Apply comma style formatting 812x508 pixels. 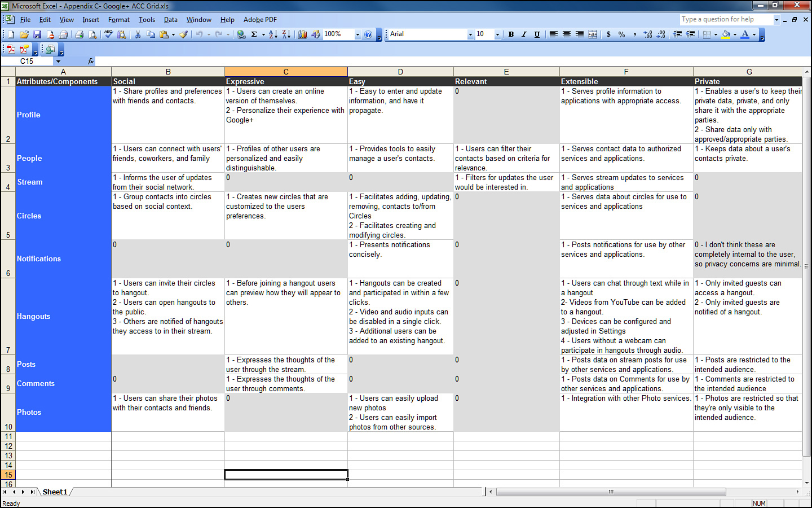click(x=635, y=34)
